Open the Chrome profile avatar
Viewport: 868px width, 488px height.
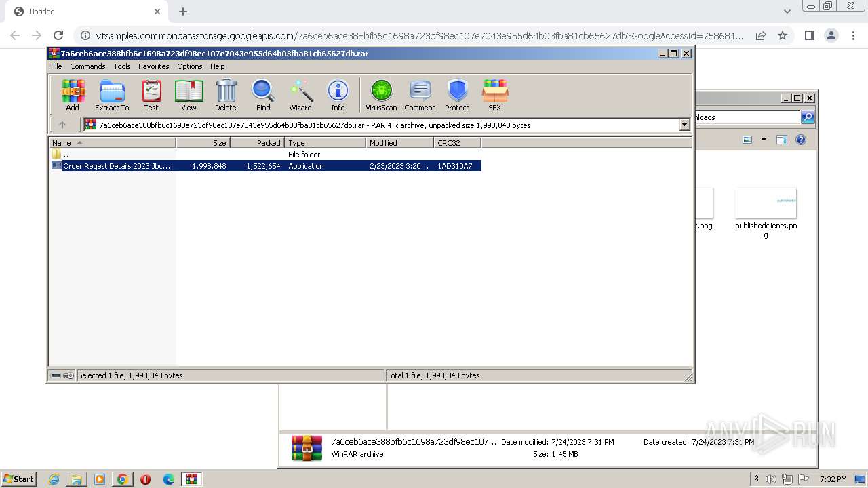click(x=831, y=35)
